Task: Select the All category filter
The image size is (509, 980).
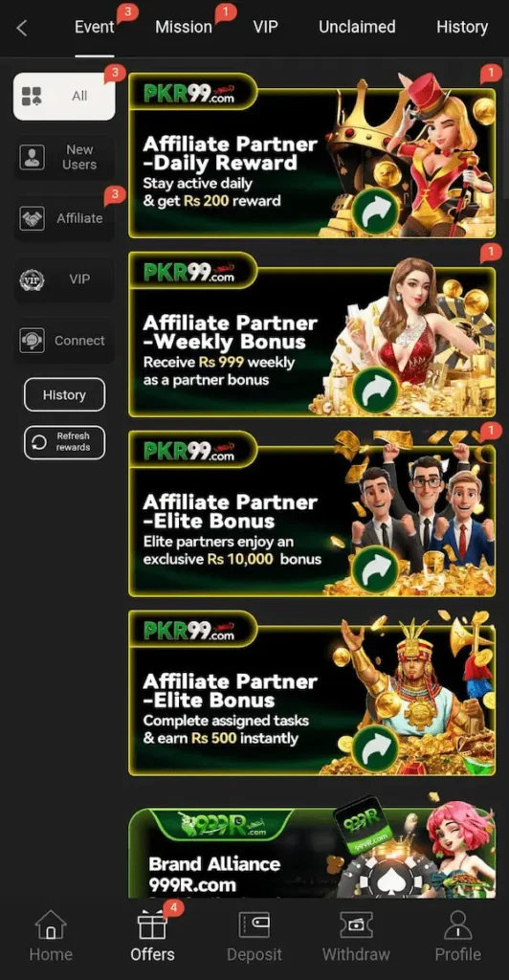Action: click(x=64, y=97)
